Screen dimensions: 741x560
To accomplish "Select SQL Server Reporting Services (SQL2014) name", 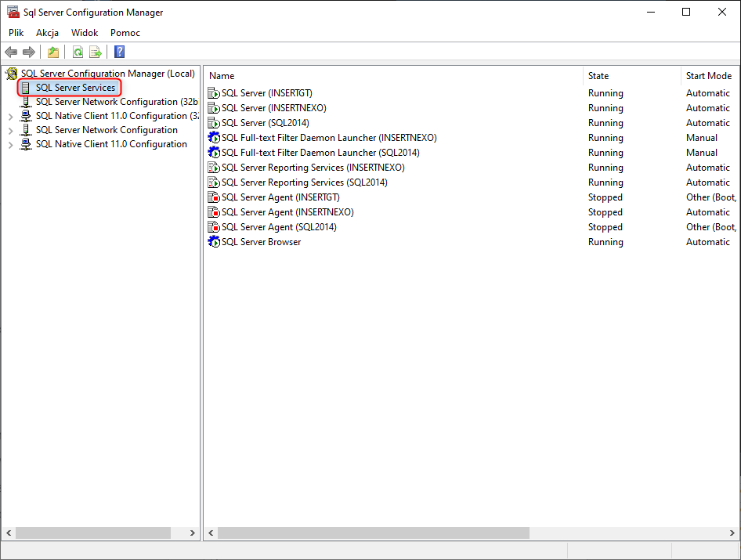I will pyautogui.click(x=305, y=182).
